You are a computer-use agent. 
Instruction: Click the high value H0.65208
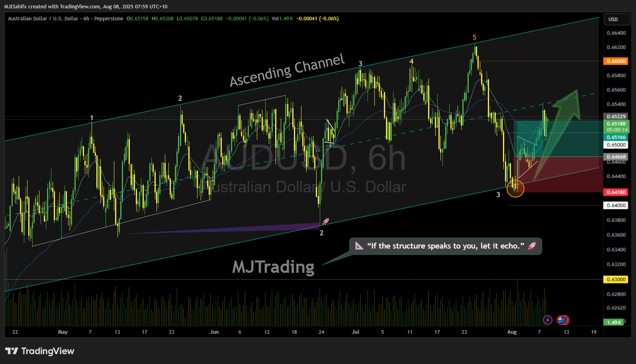click(162, 19)
